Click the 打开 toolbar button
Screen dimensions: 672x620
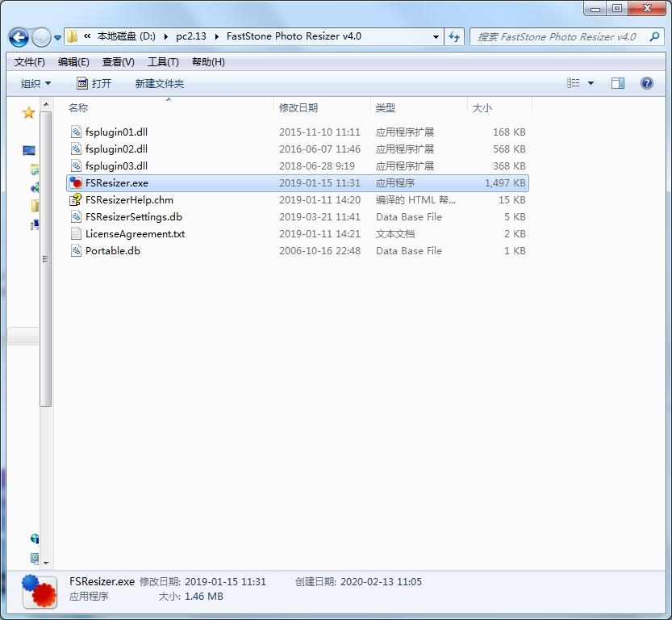(x=94, y=84)
